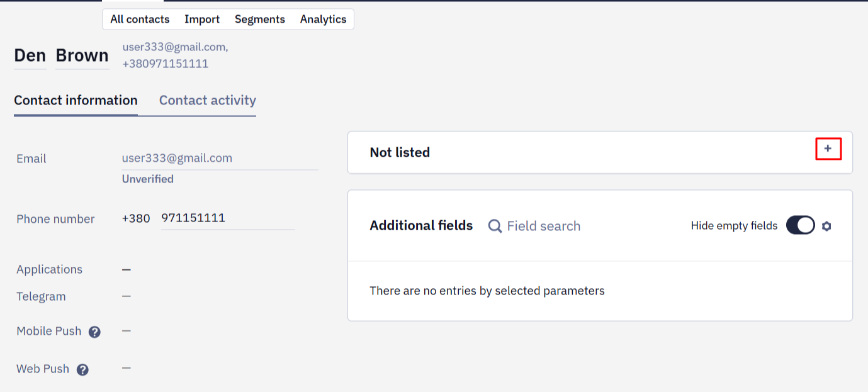Click the Field search magnifier icon
Viewport: 868px width, 392px height.
coord(495,226)
